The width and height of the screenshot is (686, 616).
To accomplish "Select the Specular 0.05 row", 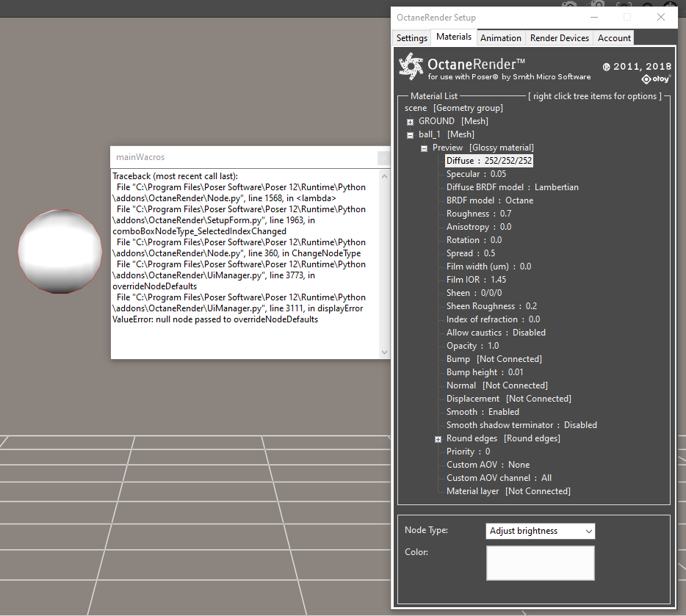I will click(x=476, y=174).
